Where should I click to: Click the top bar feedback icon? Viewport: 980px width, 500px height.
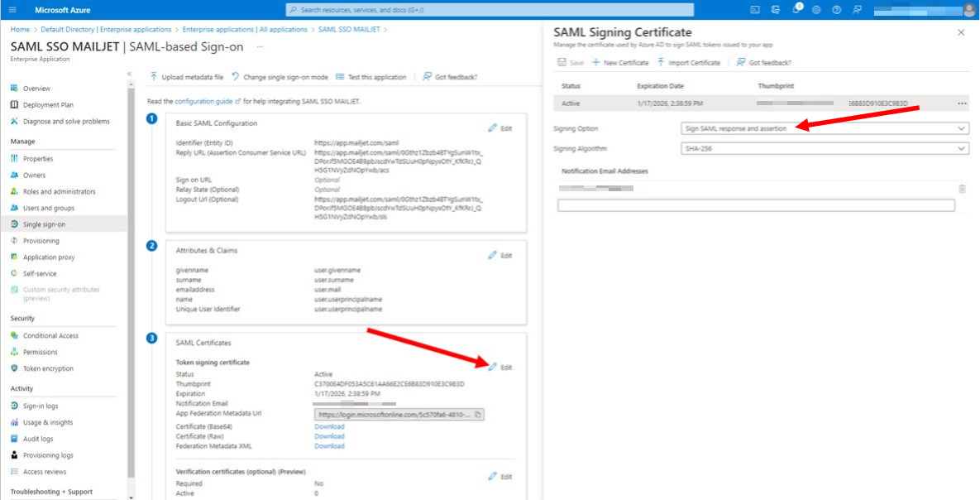click(x=858, y=10)
